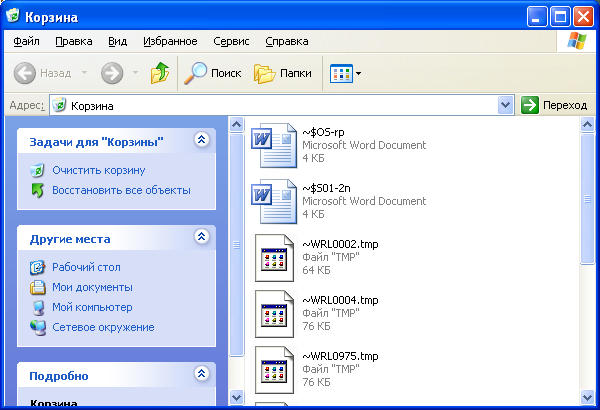Click the task pane scrollbar down arrow
600x410 pixels.
pos(236,397)
